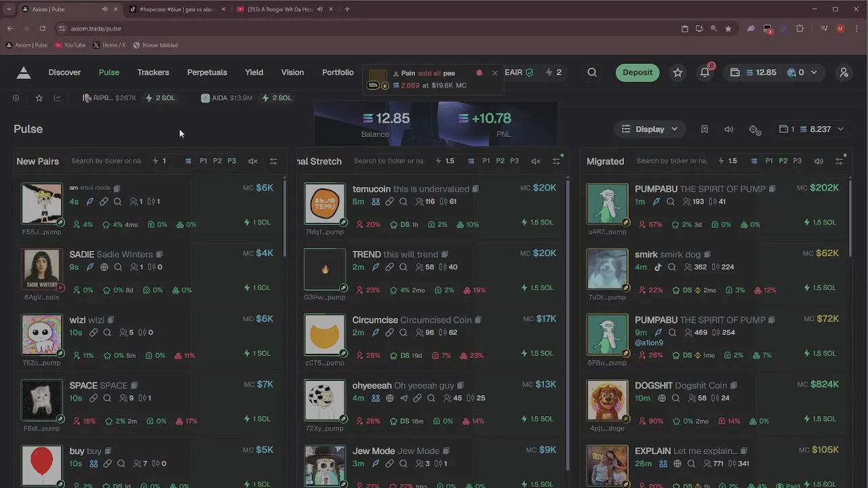Click the pump feather icon on SADIE
This screenshot has height=488, width=868.
click(90, 267)
